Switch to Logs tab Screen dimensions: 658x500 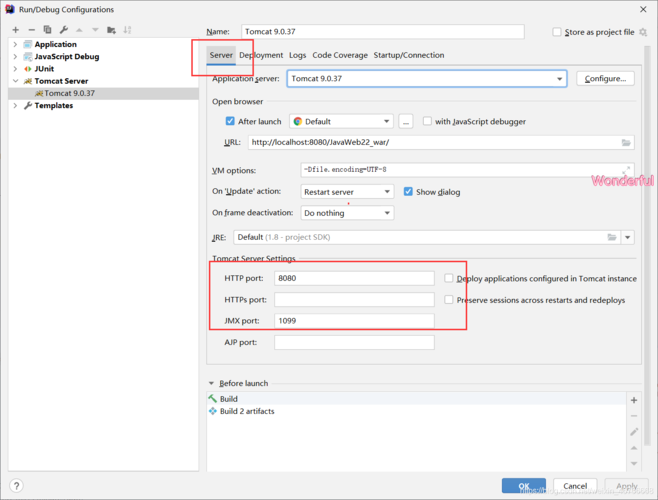tap(298, 55)
